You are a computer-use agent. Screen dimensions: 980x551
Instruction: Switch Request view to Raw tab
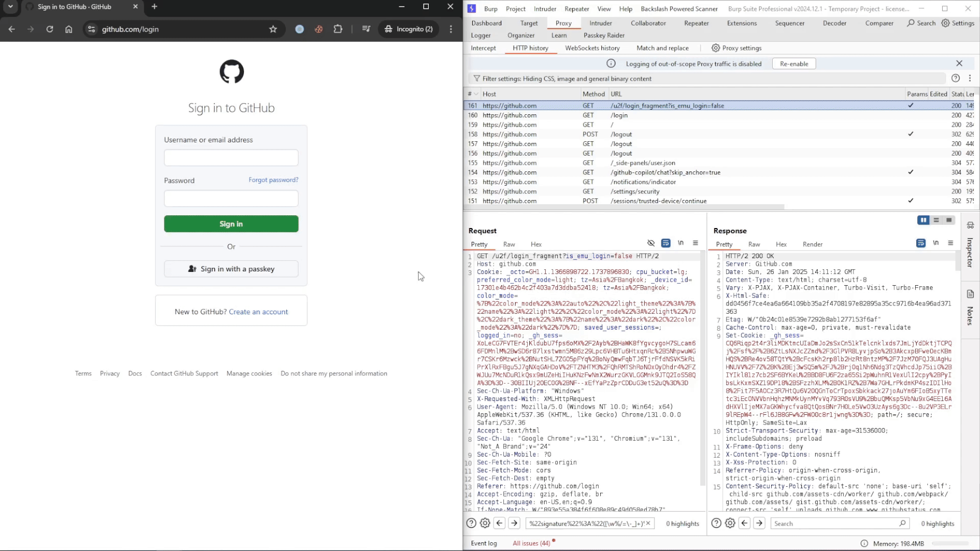(x=509, y=244)
